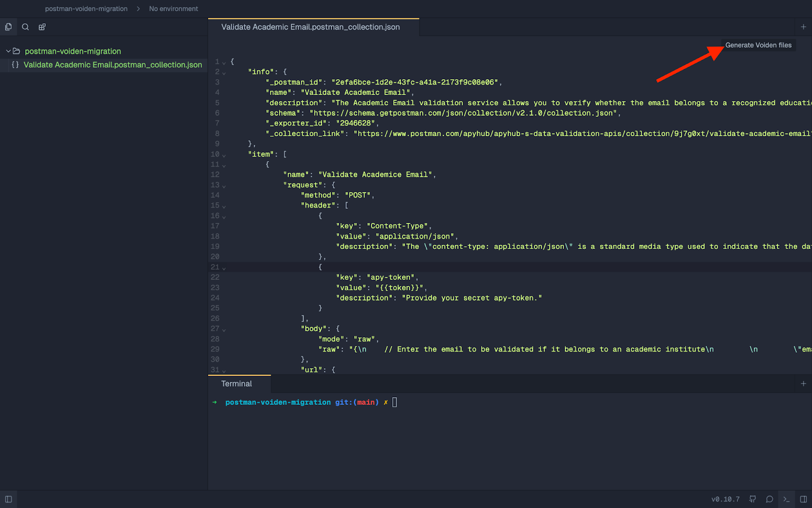
Task: Click "Provide your secret apy-token." description
Action: (x=472, y=298)
